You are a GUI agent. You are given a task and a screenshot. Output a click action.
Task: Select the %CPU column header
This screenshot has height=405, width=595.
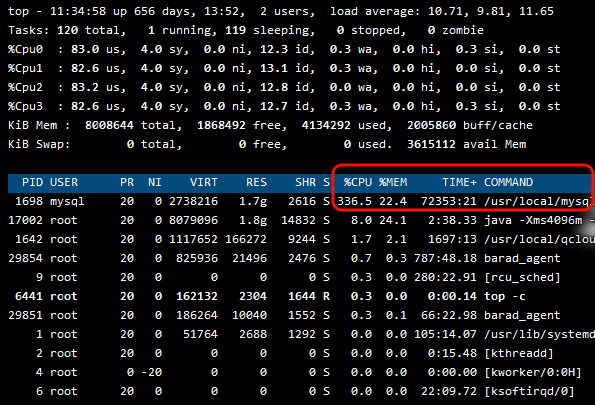click(358, 183)
